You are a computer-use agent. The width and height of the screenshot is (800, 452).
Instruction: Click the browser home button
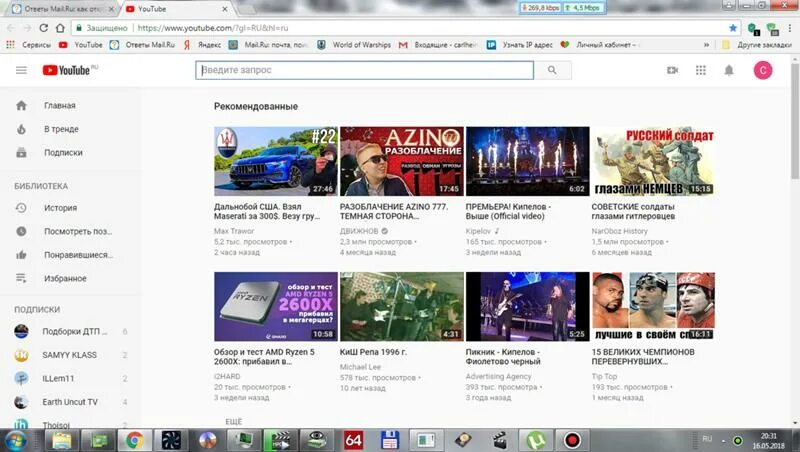(x=60, y=28)
